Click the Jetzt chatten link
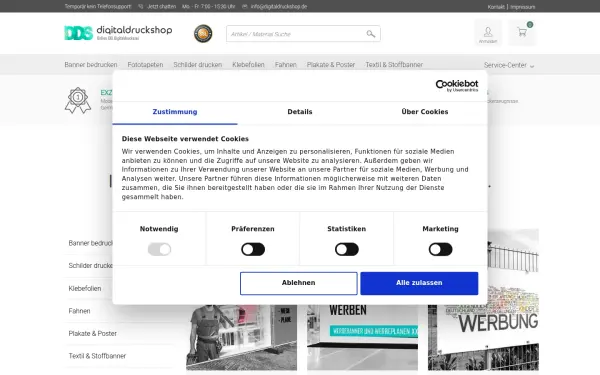The width and height of the screenshot is (600, 375). point(161,7)
